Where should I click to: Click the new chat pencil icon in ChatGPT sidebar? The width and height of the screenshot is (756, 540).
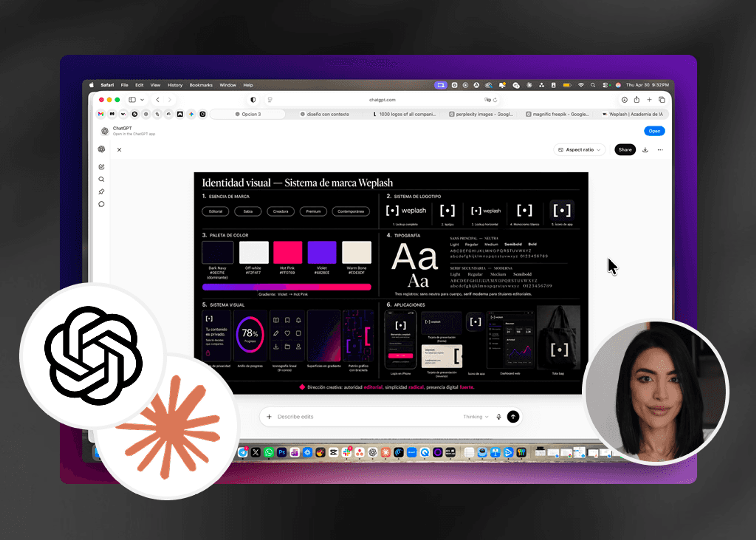[x=102, y=167]
